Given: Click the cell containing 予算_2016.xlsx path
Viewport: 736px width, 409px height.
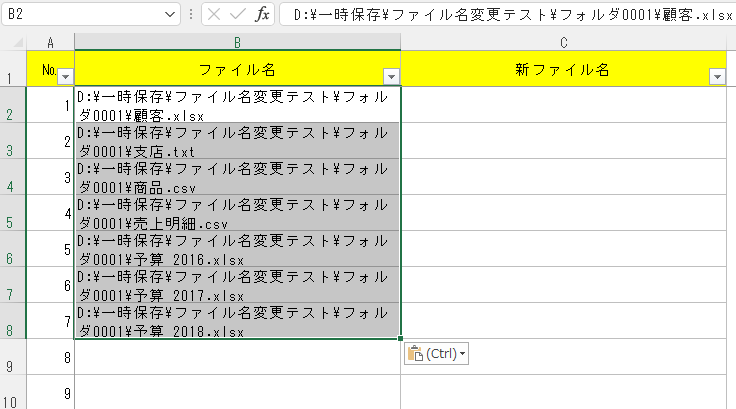Looking at the screenshot, I should (238, 249).
